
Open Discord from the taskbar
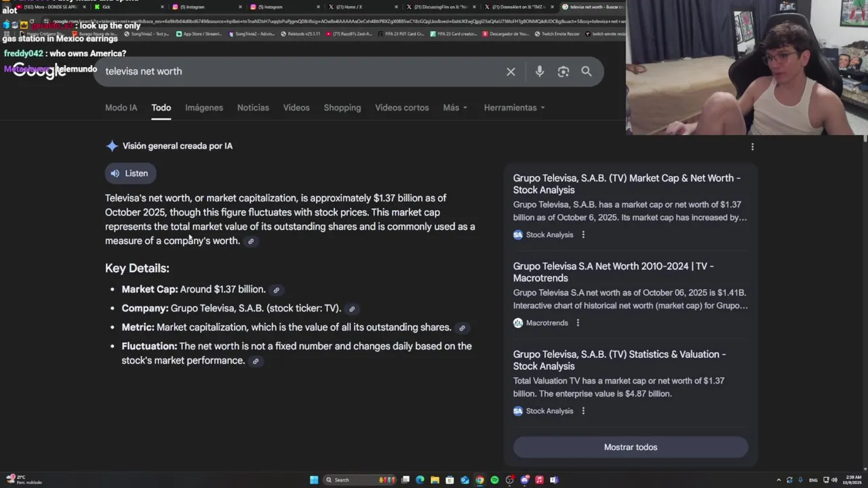click(x=524, y=480)
